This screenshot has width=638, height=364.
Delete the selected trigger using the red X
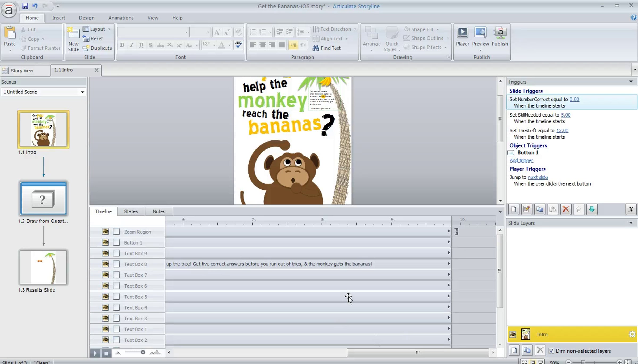tap(566, 209)
